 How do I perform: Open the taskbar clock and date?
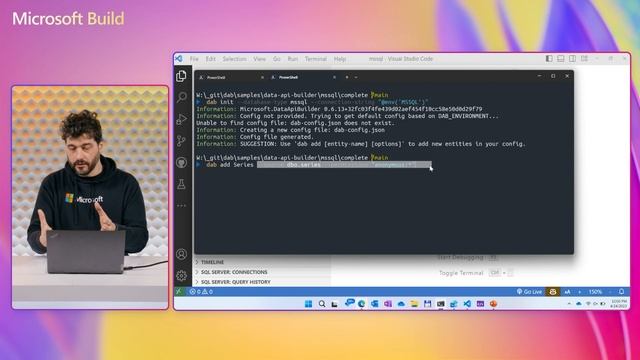pyautogui.click(x=619, y=304)
